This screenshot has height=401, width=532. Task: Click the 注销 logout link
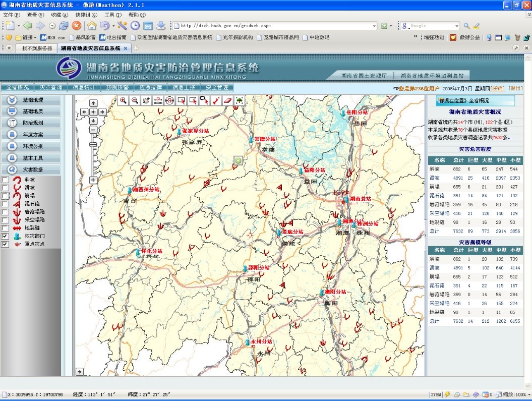498,88
